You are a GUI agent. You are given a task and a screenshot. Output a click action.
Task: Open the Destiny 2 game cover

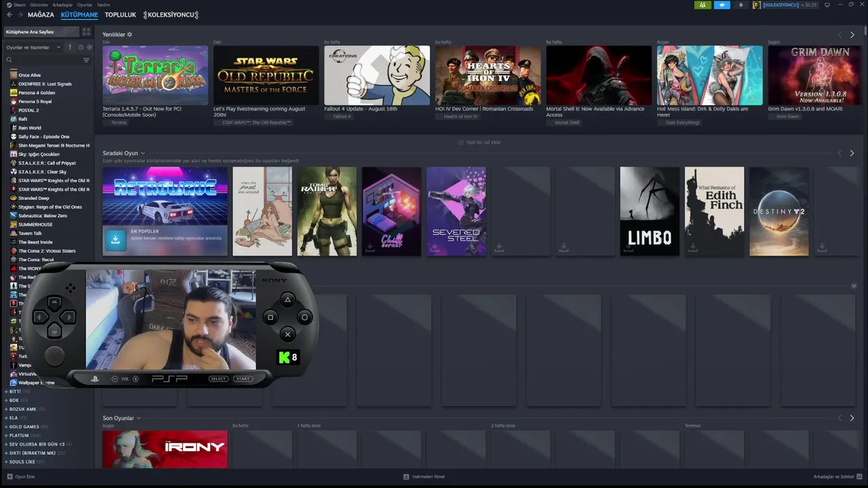click(779, 211)
